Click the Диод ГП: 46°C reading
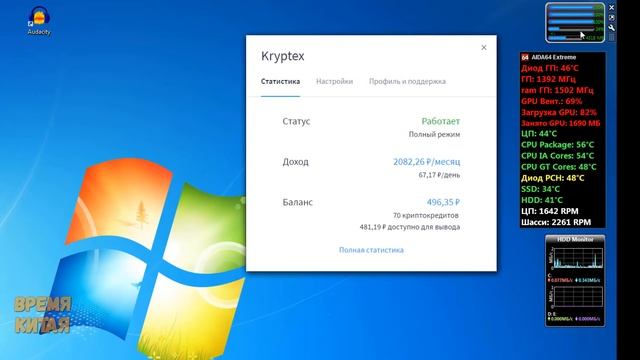The width and height of the screenshot is (640, 360). [550, 68]
